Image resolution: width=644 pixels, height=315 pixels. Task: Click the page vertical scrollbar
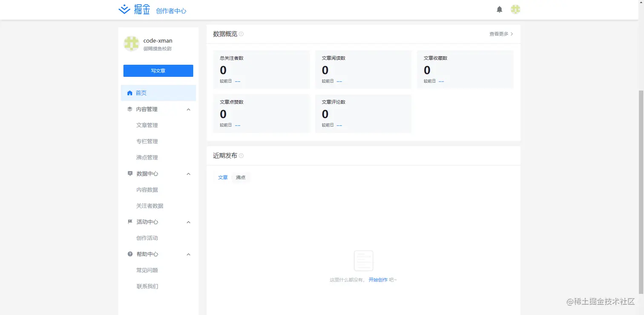(x=641, y=192)
